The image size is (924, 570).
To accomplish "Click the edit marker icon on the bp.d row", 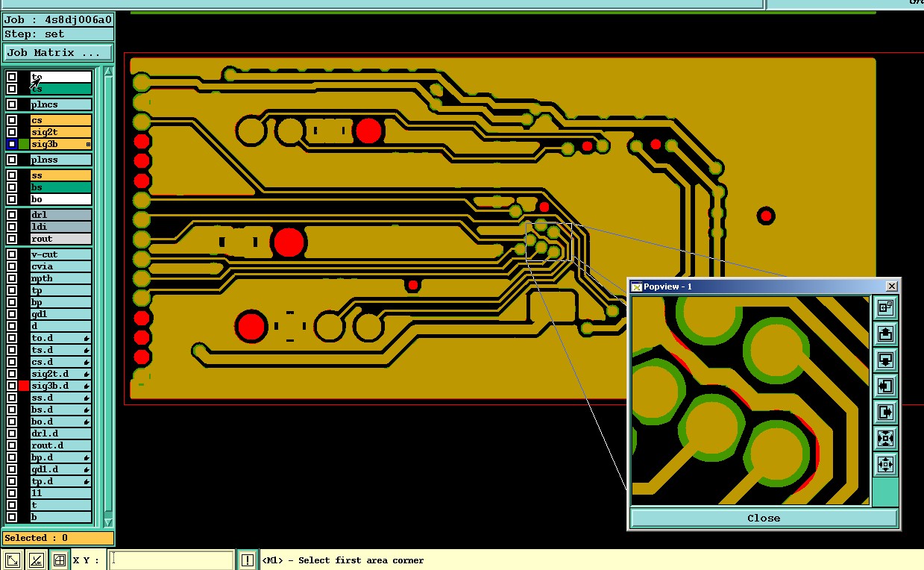I will pos(87,458).
